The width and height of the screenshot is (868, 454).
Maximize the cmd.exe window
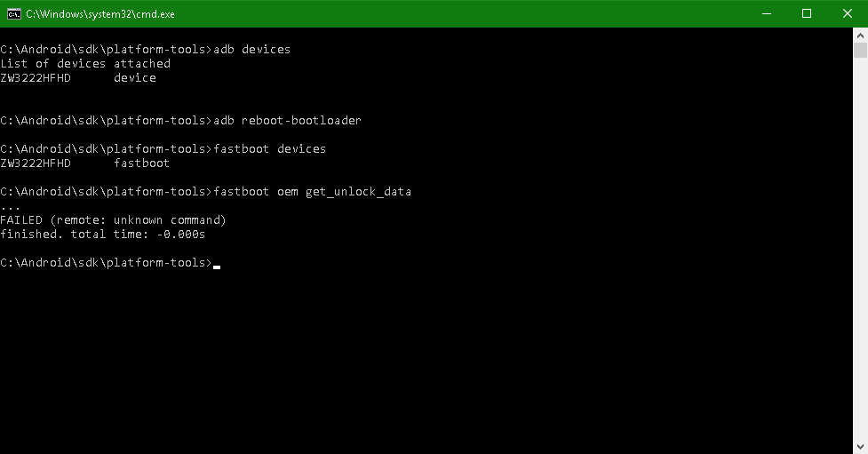[807, 14]
